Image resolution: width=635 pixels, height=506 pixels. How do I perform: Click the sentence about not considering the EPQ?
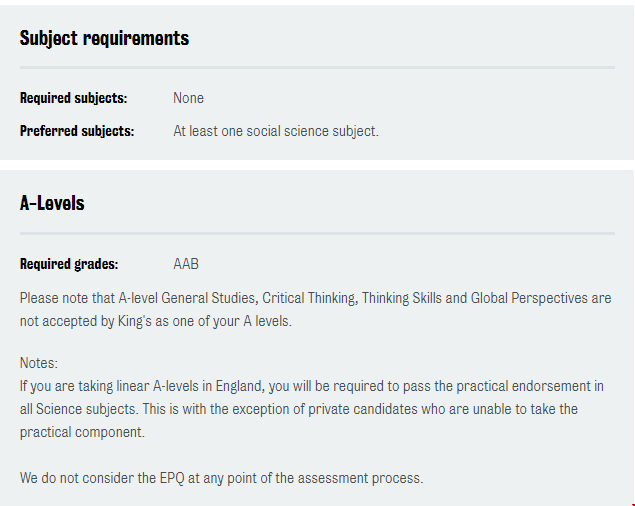(x=221, y=478)
